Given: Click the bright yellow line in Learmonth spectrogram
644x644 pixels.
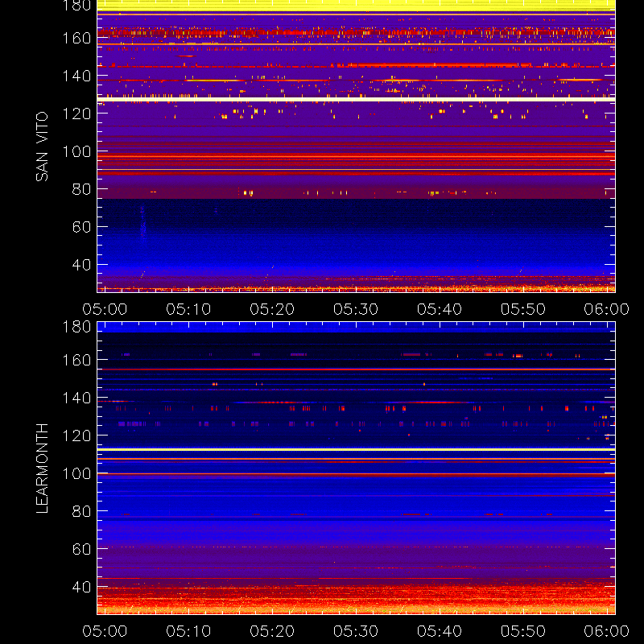Looking at the screenshot, I should (356, 450).
